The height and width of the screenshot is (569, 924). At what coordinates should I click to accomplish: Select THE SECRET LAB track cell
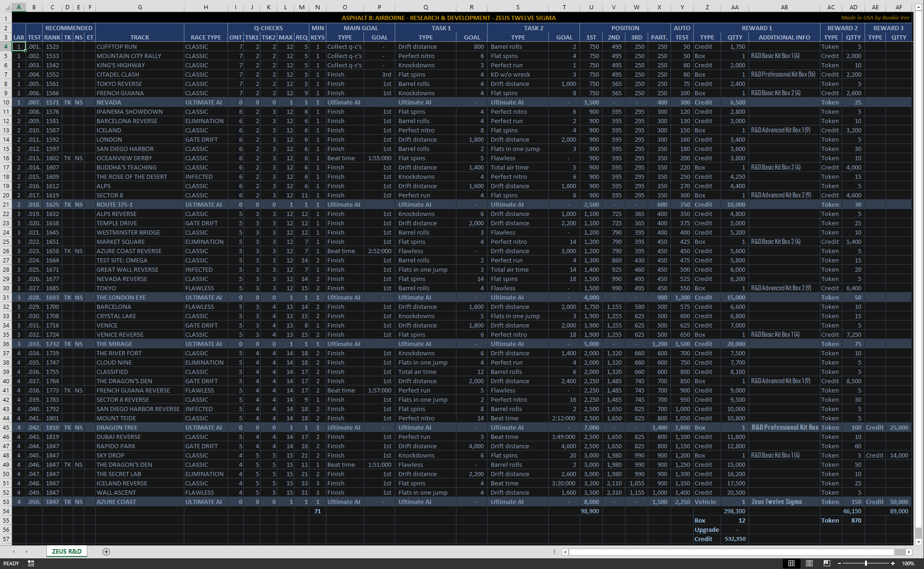tap(140, 474)
